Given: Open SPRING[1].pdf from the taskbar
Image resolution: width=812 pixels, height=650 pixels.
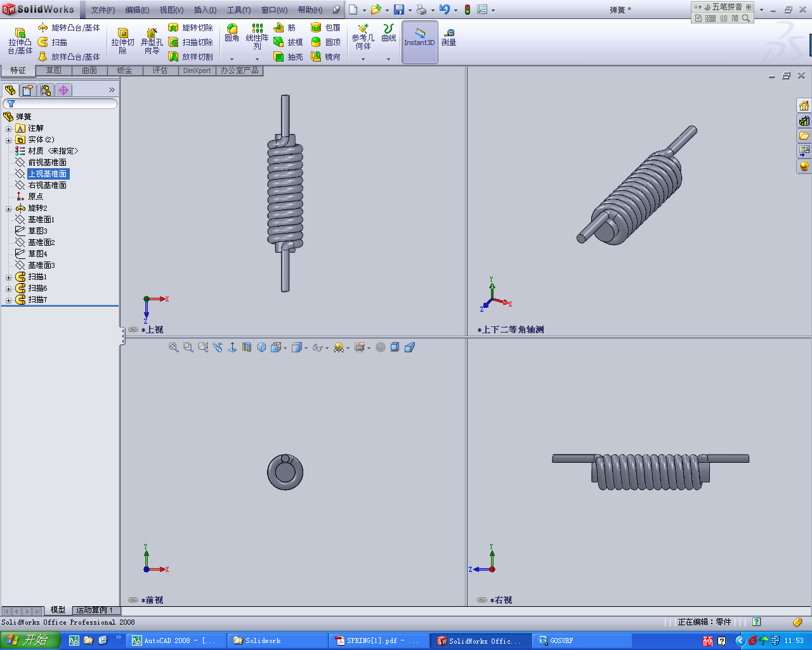Looking at the screenshot, I should (x=379, y=640).
